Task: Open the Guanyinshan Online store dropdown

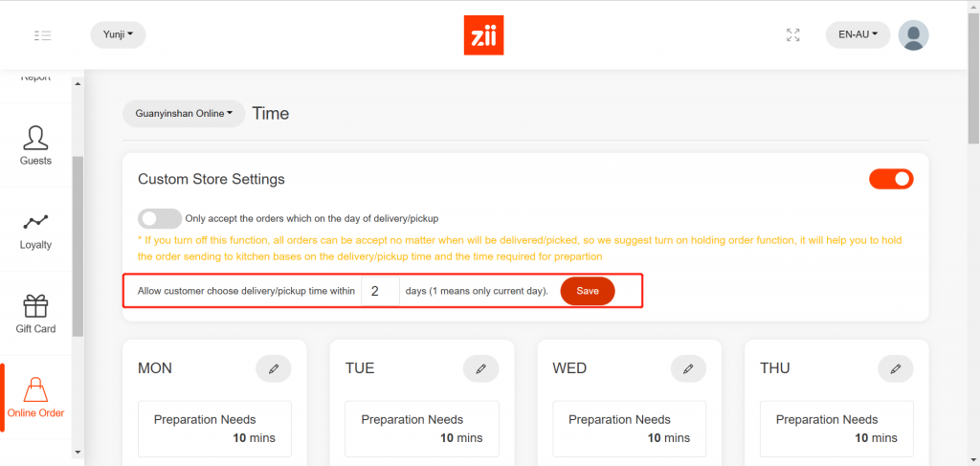Action: (x=184, y=114)
